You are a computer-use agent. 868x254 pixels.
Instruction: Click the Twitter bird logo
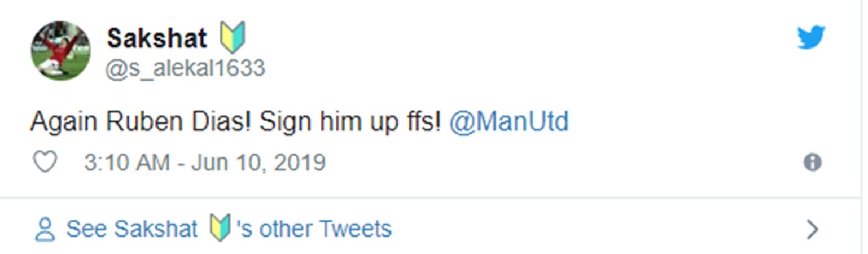811,37
